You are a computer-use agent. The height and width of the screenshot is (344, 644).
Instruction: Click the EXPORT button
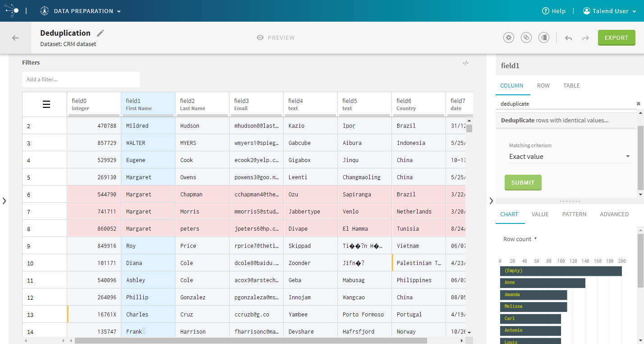tap(616, 38)
